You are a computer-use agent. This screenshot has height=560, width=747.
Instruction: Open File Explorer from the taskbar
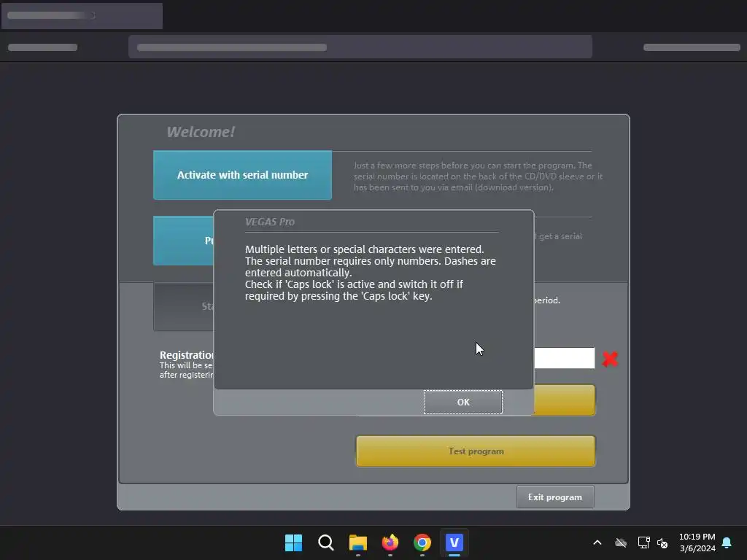pos(357,542)
